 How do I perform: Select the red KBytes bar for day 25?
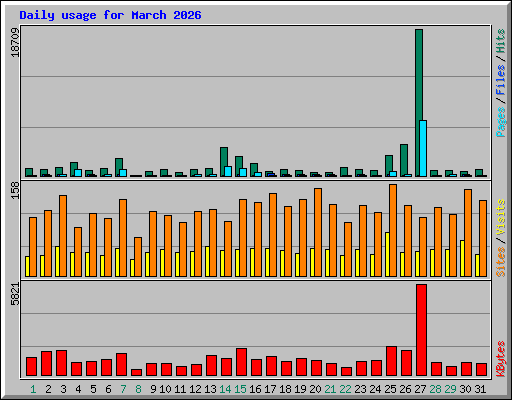[x=391, y=361]
